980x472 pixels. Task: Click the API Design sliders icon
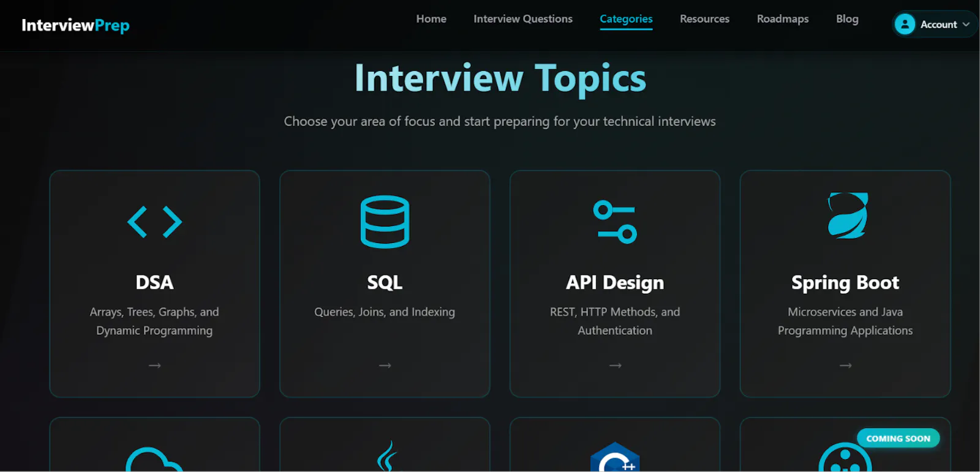[615, 222]
